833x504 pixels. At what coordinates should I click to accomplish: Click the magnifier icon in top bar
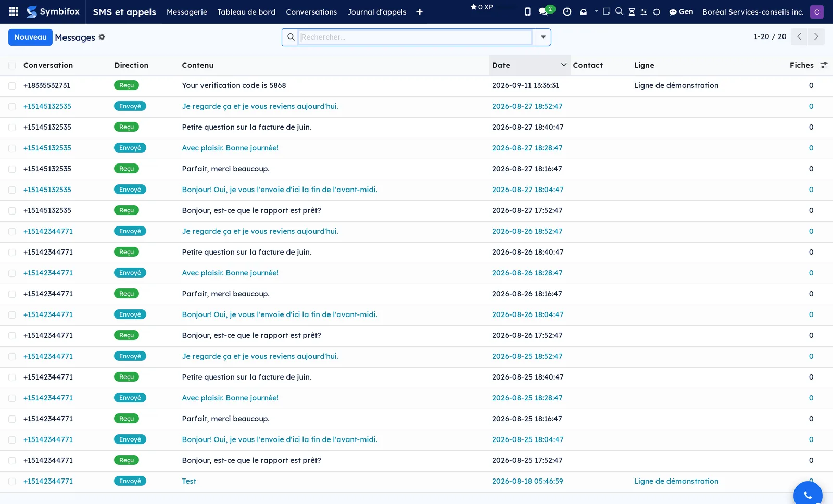pos(619,11)
